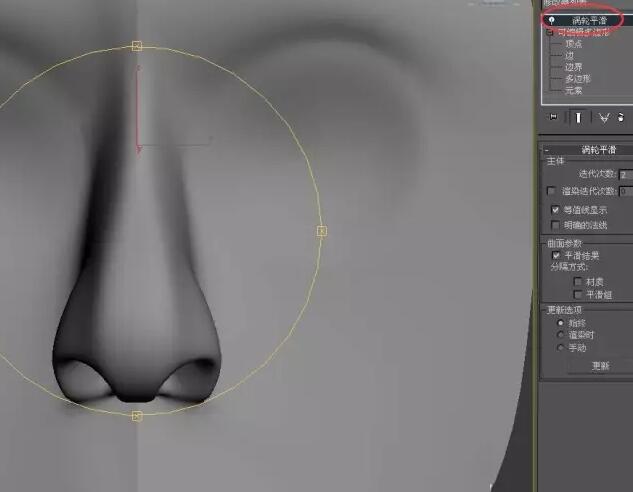
Task: Click the 迭代次数 value field
Action: 626,175
